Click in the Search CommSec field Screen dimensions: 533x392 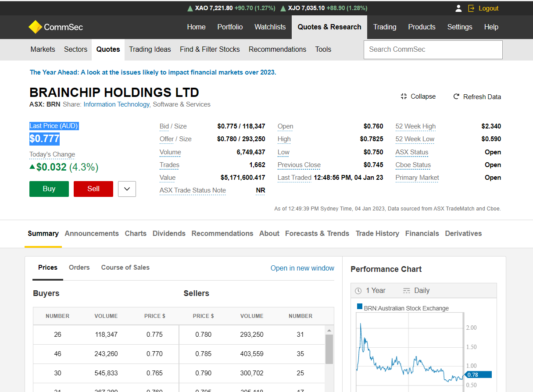[433, 50]
